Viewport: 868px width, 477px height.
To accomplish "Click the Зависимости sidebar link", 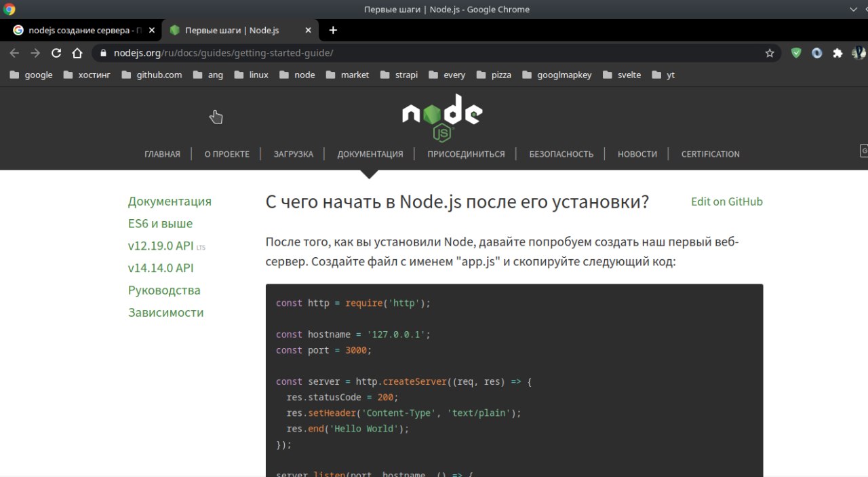I will [x=165, y=313].
